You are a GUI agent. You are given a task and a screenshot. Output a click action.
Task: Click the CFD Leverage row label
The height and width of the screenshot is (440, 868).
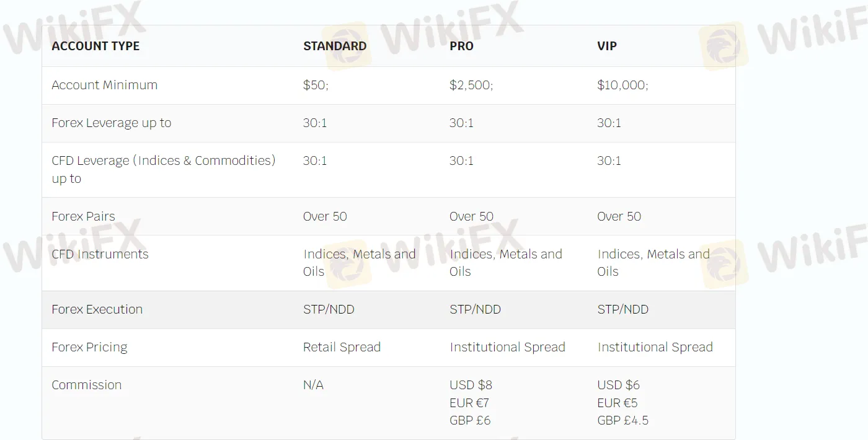pyautogui.click(x=164, y=169)
